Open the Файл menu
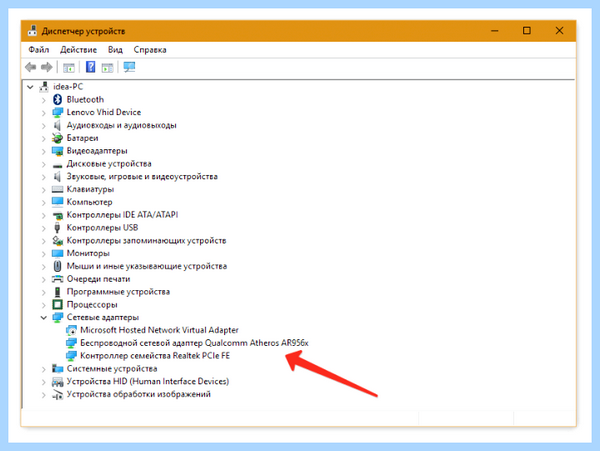600x451 pixels. [39, 50]
